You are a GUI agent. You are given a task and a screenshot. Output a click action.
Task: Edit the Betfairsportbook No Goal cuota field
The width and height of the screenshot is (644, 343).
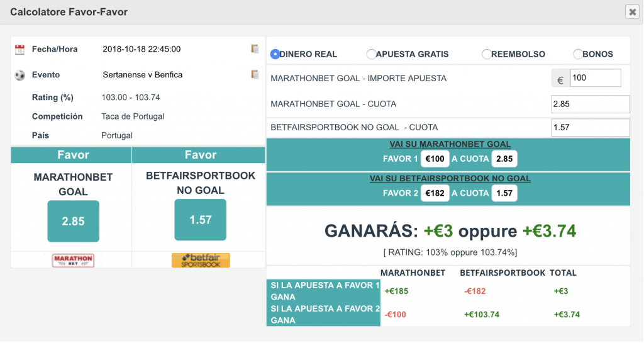point(590,127)
